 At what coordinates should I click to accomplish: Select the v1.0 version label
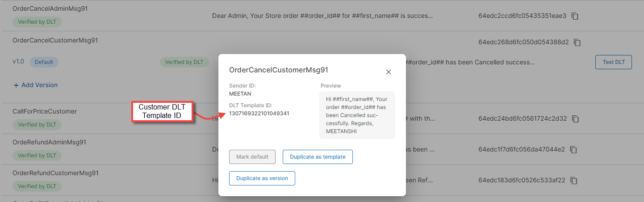point(18,62)
